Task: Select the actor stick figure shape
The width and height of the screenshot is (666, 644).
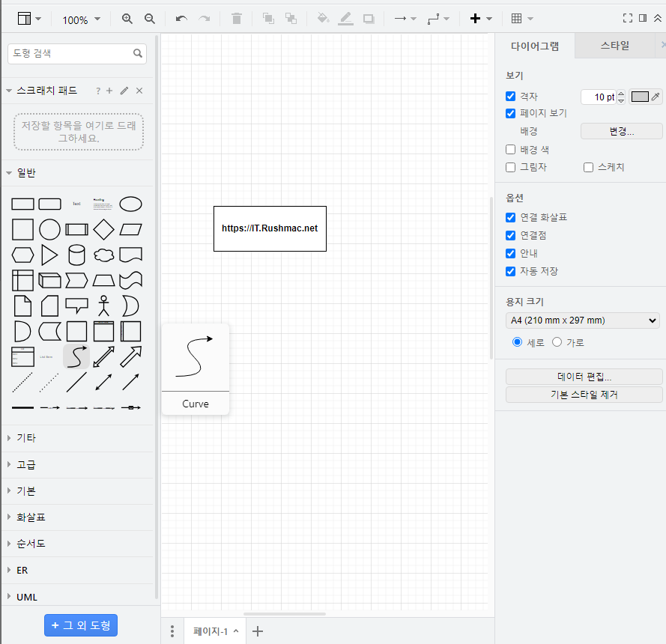Action: [x=103, y=306]
